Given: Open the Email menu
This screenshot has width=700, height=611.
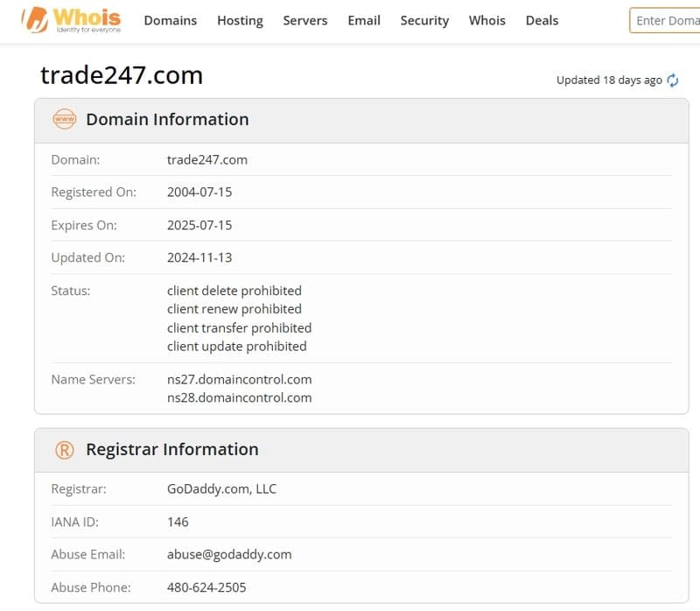Looking at the screenshot, I should [364, 20].
